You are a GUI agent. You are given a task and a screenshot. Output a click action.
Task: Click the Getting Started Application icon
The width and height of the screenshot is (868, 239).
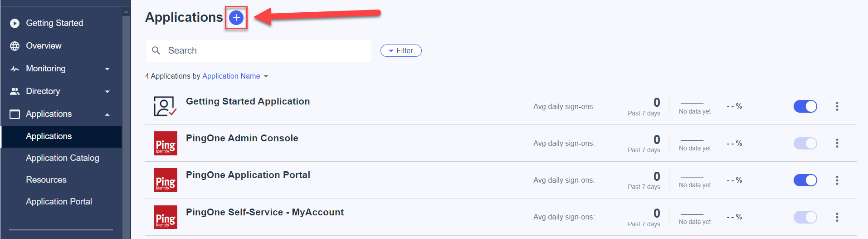pos(165,106)
